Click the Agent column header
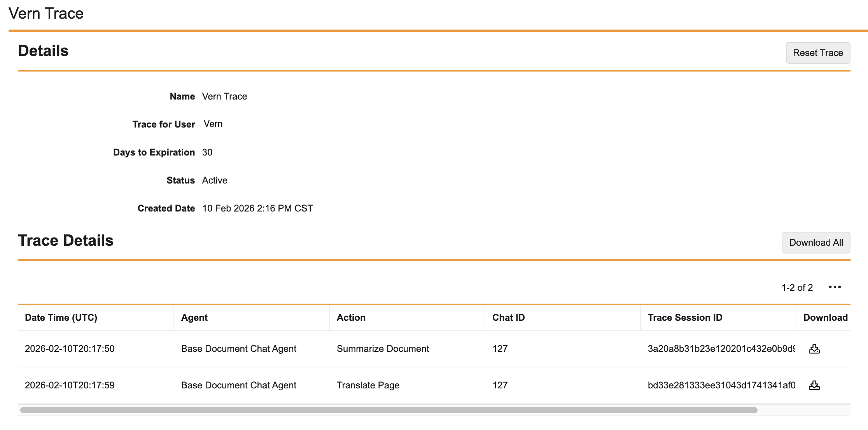 pyautogui.click(x=194, y=318)
